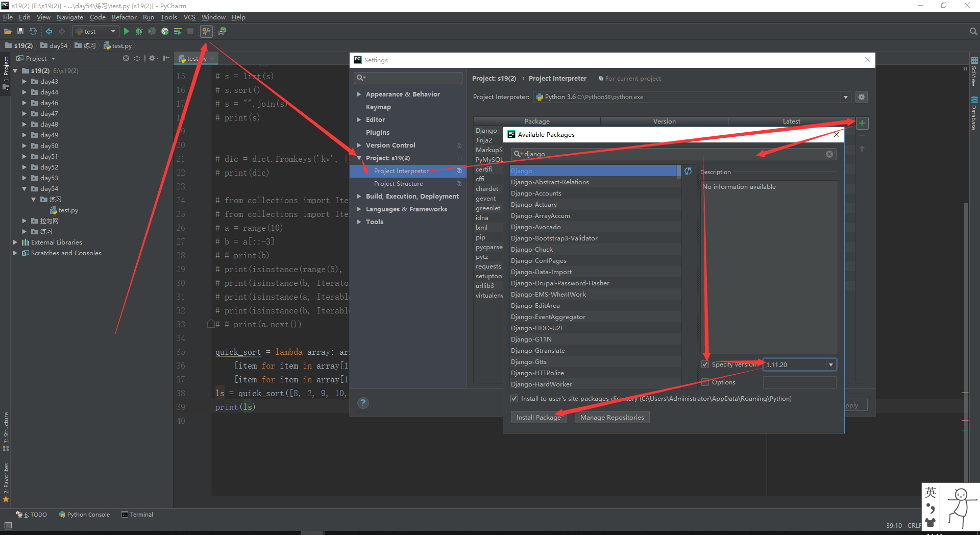Expand Appearance & Behavior settings

pos(359,94)
